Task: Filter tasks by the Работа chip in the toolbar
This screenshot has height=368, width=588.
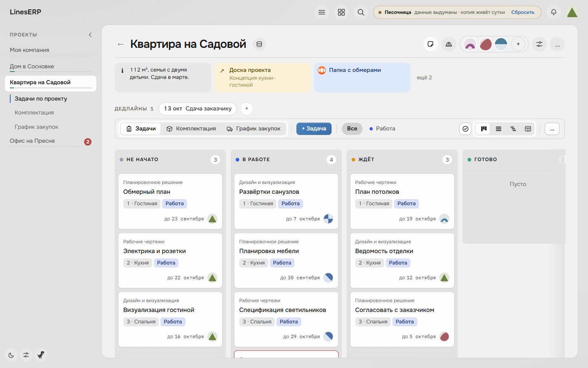Action: tap(382, 129)
